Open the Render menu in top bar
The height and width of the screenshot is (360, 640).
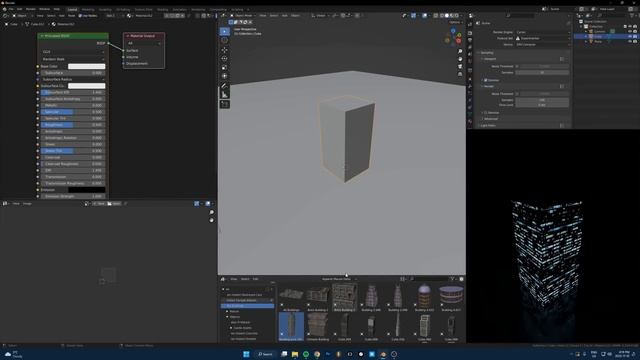point(31,9)
